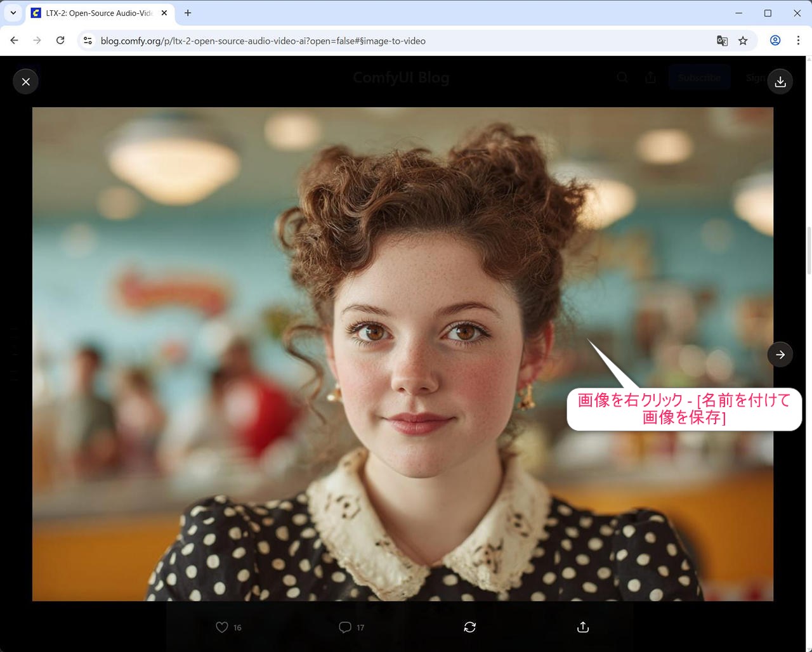Image resolution: width=812 pixels, height=652 pixels.
Task: Close the LTX-2 browser tab
Action: click(x=164, y=13)
